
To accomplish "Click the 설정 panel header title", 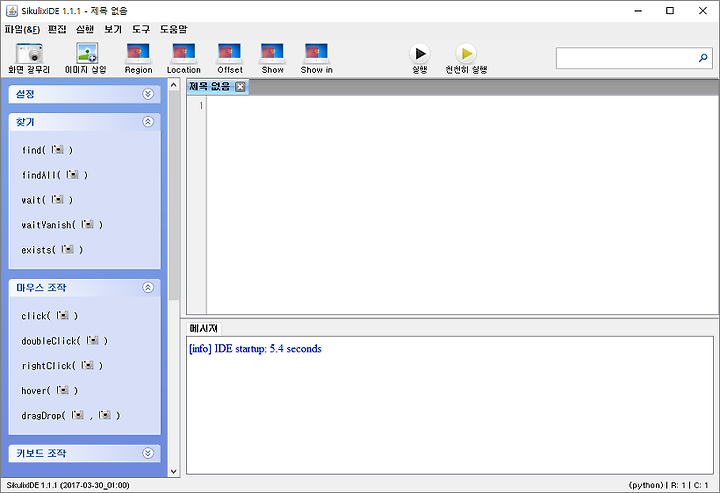I will point(25,94).
